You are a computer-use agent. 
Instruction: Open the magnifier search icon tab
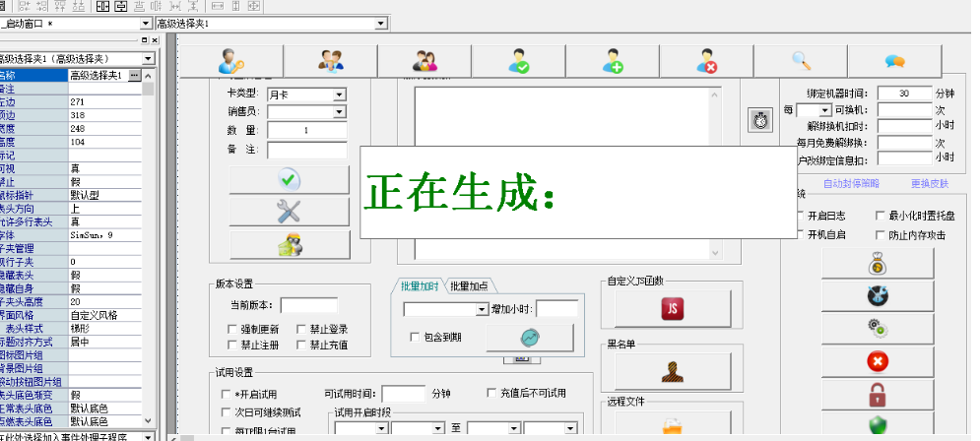pyautogui.click(x=801, y=61)
